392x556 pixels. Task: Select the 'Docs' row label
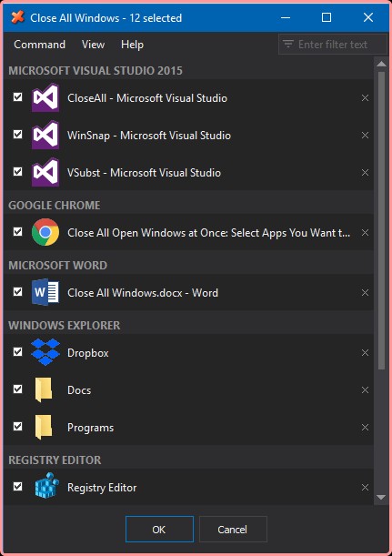[x=79, y=390]
